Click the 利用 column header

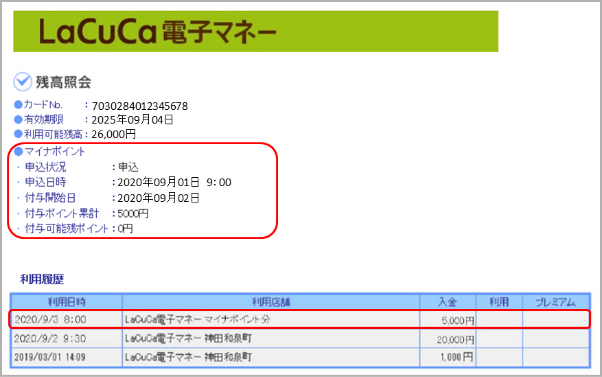tap(499, 302)
